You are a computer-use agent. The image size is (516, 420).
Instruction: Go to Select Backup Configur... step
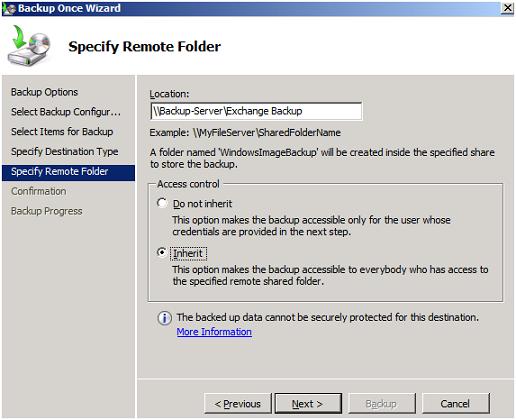(x=66, y=112)
